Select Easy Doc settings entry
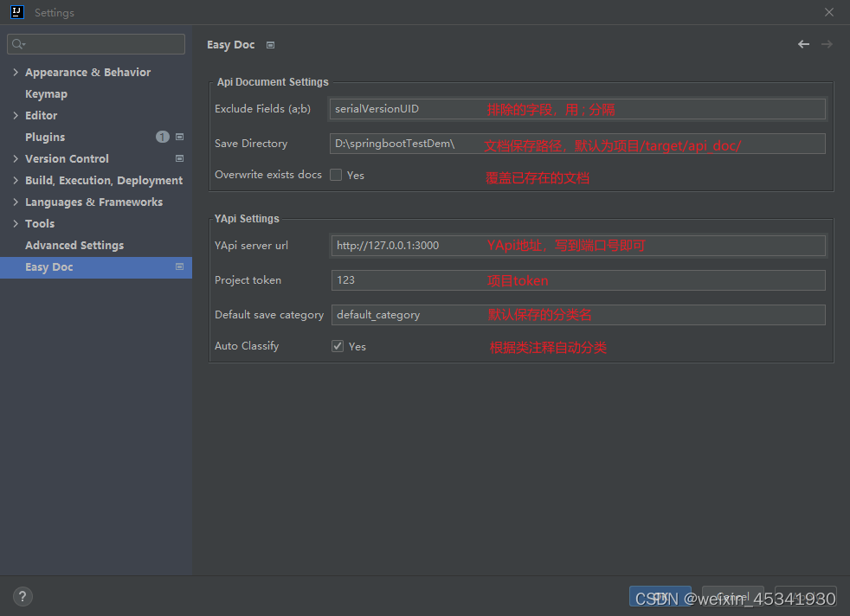This screenshot has width=850, height=616. pyautogui.click(x=96, y=267)
